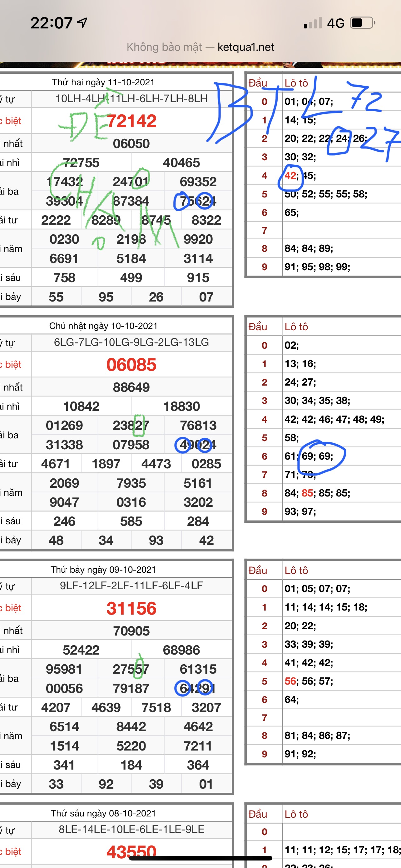This screenshot has height=868, width=401.
Task: Tap the Thứ bảy ngày 09-10-2021 header
Action: pyautogui.click(x=103, y=570)
